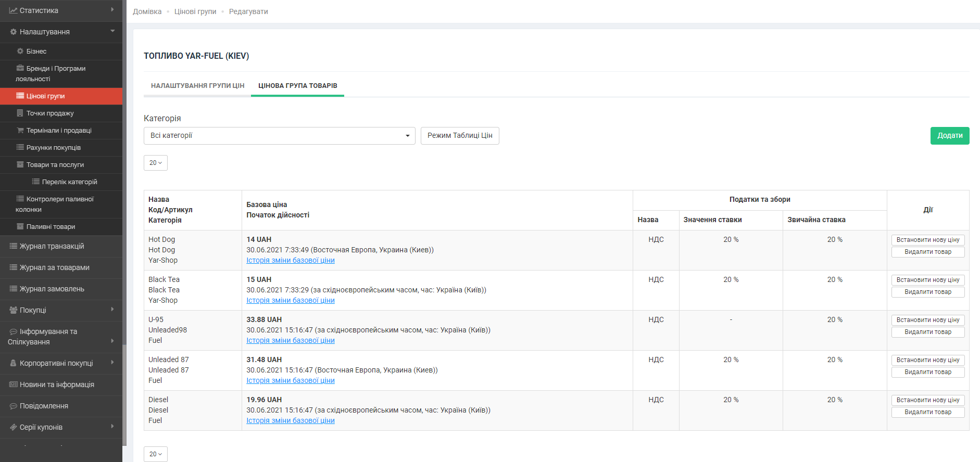This screenshot has height=462, width=980.
Task: Click the gear icon next to Бізнес
Action: coord(20,51)
